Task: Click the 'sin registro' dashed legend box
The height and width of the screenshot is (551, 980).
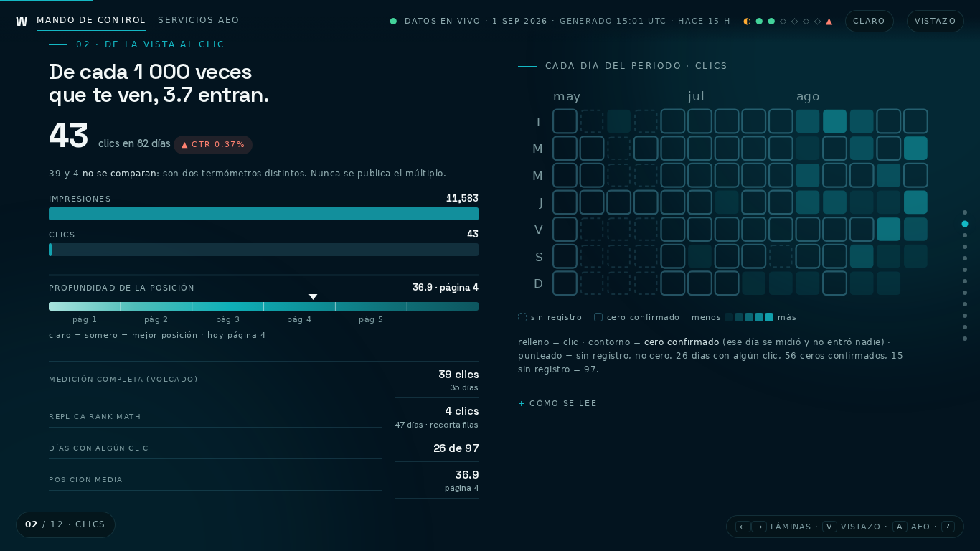Action: (522, 317)
